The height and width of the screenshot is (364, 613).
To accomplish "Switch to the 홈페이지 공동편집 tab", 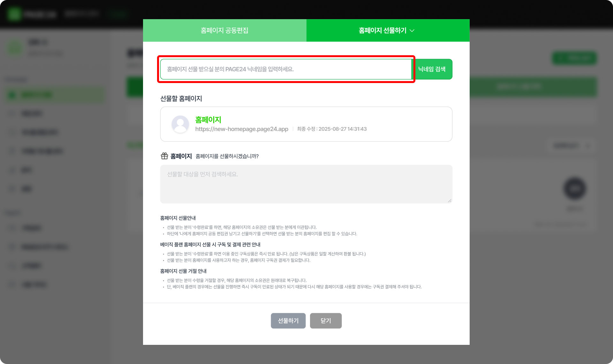I will click(x=224, y=30).
